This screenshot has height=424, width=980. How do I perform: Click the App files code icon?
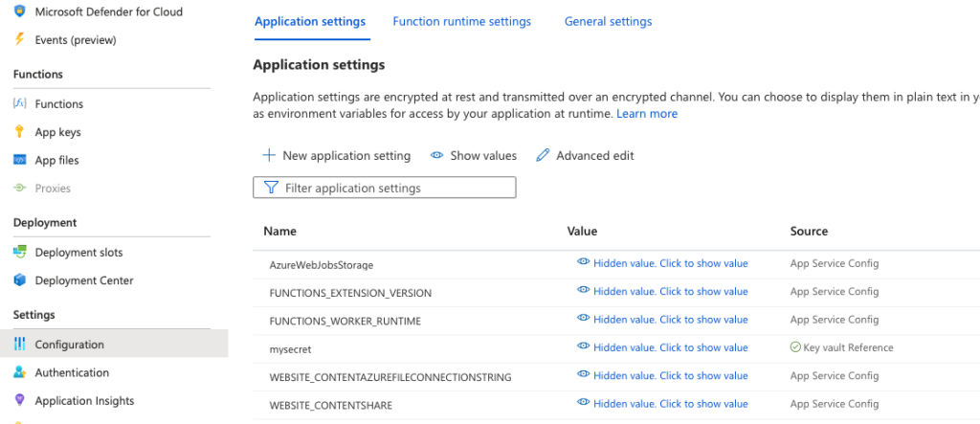pyautogui.click(x=19, y=160)
